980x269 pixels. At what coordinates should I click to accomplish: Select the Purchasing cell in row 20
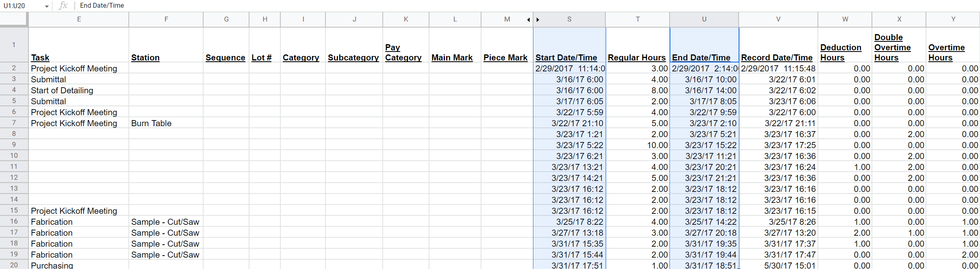click(x=78, y=265)
